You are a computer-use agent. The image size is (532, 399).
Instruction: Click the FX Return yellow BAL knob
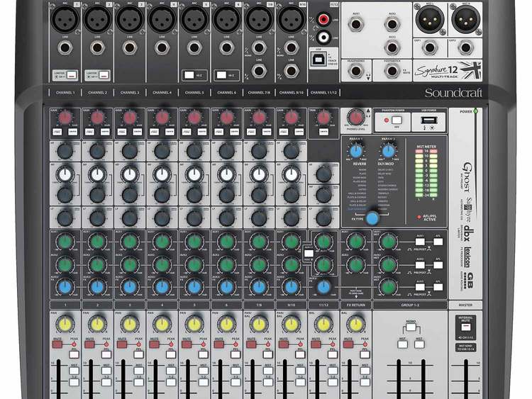coord(356,325)
